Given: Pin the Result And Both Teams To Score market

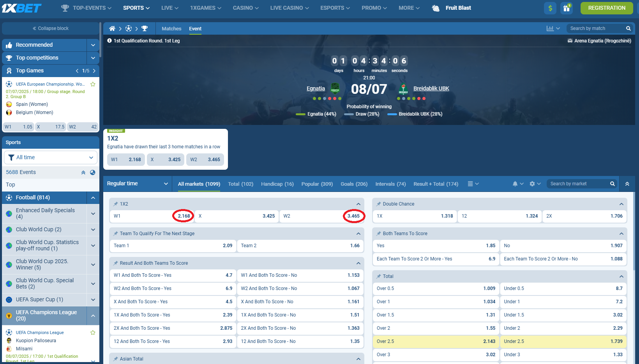Looking at the screenshot, I should (x=116, y=263).
